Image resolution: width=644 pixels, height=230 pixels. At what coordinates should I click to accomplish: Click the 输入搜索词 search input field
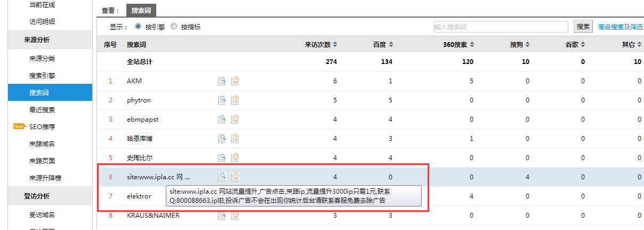(x=500, y=27)
